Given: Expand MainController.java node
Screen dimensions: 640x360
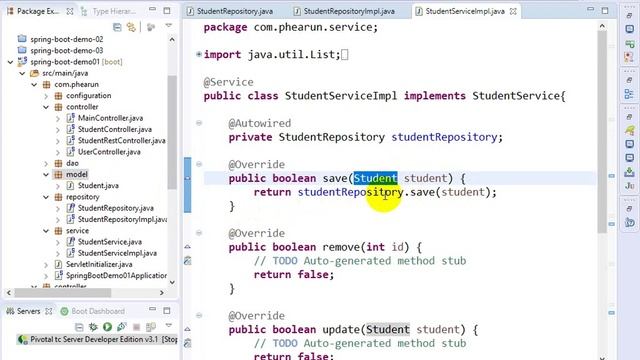Looking at the screenshot, I should [x=58, y=118].
